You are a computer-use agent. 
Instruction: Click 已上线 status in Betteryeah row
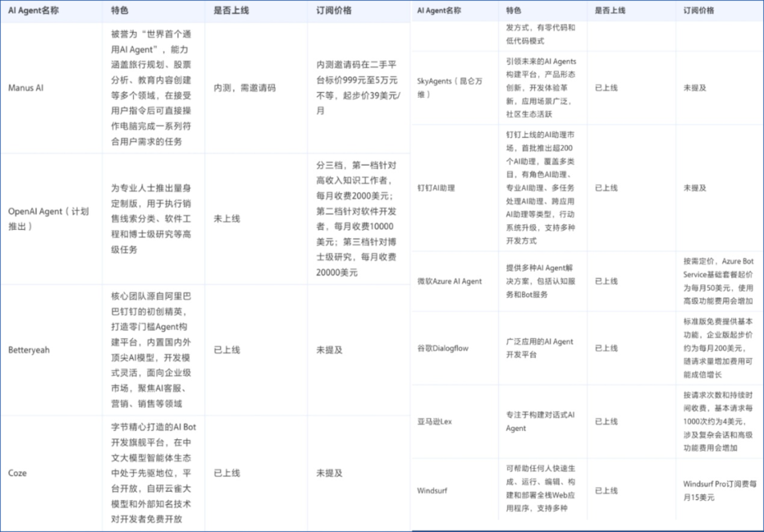point(227,350)
